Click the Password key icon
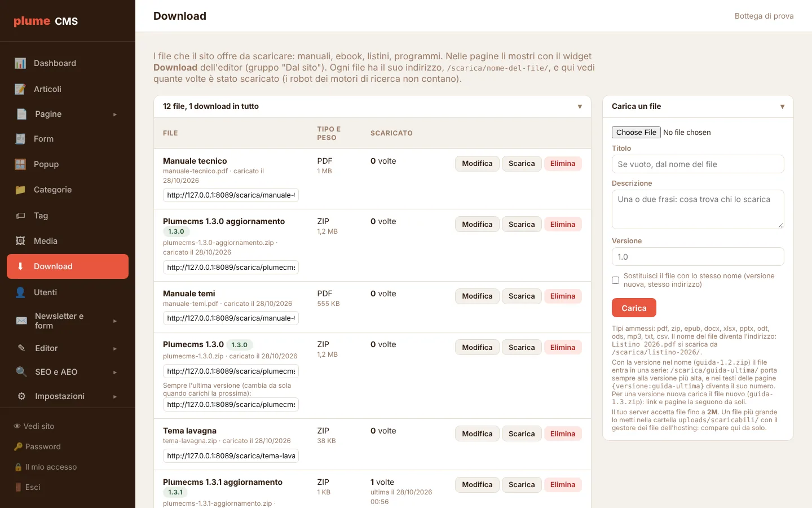 tap(18, 446)
